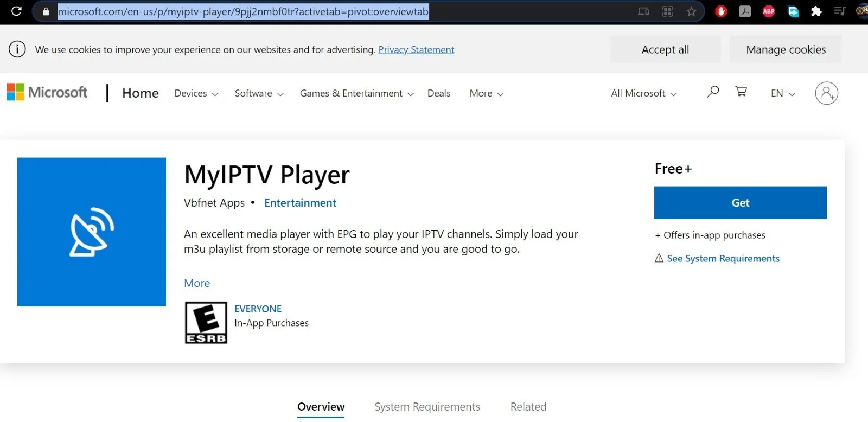Viewport: 868px width, 422px height.
Task: Click the MyIPTV Player app tile image
Action: pos(92,232)
